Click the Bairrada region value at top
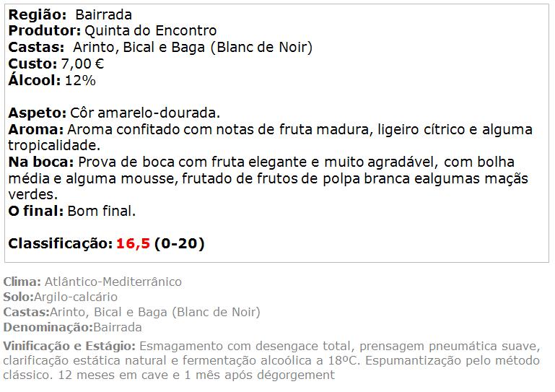 click(103, 15)
